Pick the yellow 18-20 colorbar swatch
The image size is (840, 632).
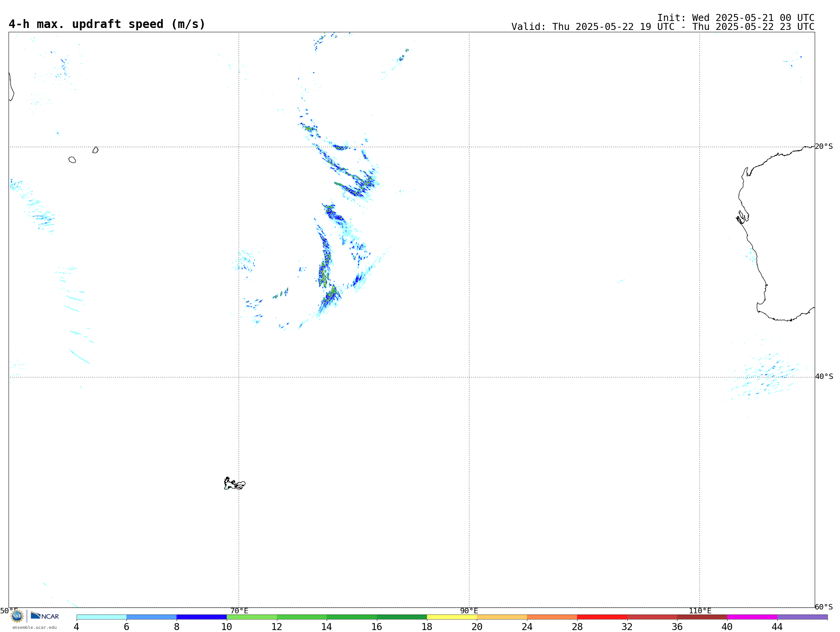click(x=452, y=617)
